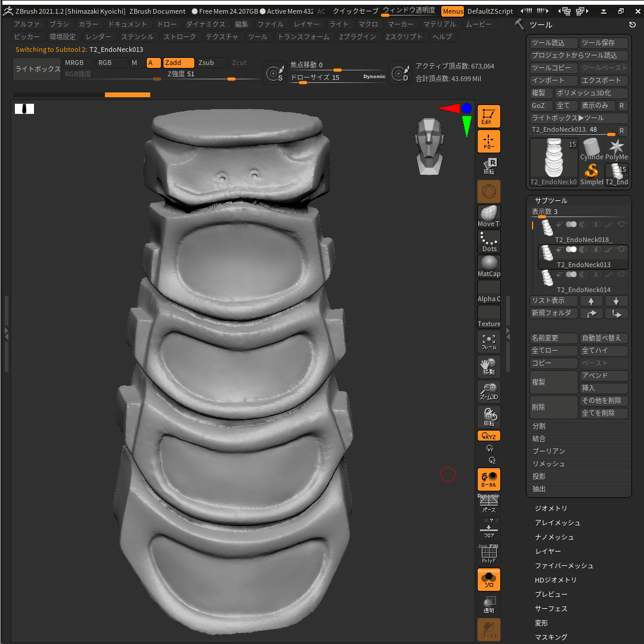The height and width of the screenshot is (644, 644).
Task: Click the GoZ button
Action: tap(541, 106)
